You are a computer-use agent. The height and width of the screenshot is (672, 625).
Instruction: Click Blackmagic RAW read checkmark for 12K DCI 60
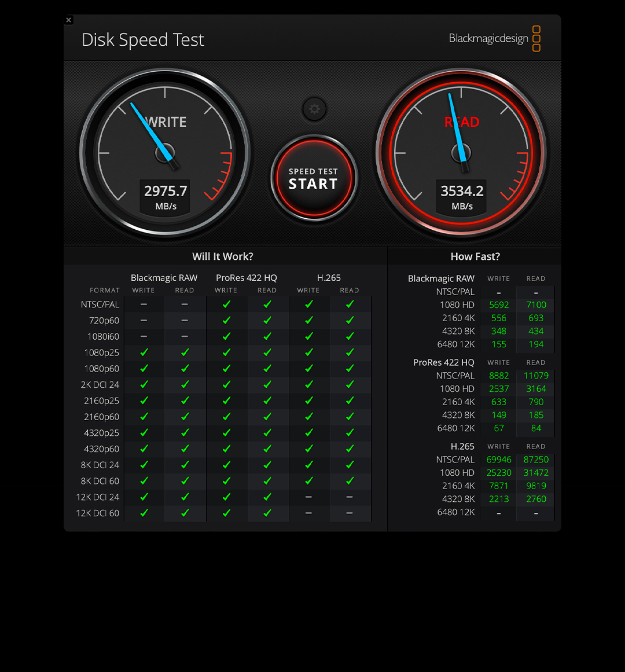pos(185,513)
